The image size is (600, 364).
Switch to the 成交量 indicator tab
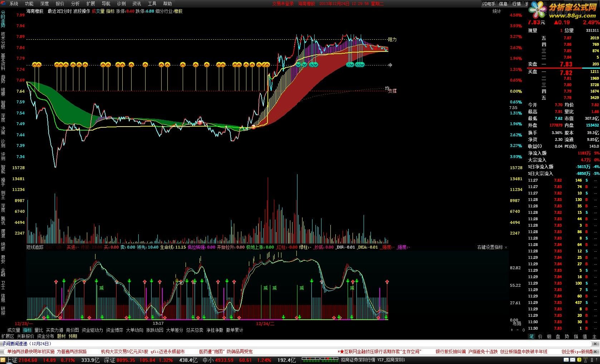coord(14,330)
